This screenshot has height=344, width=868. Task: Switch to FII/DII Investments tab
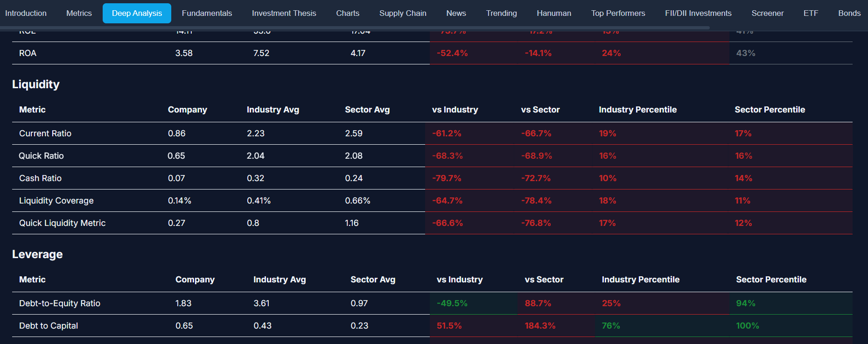[698, 13]
